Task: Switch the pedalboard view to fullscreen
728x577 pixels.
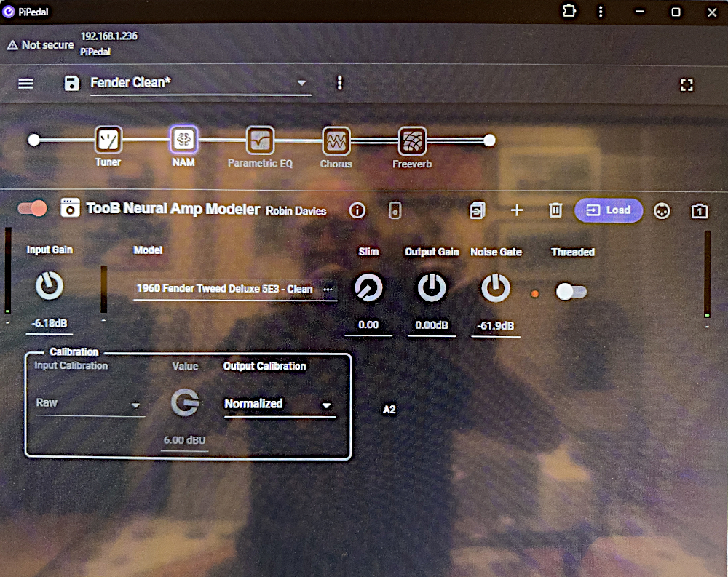Action: [687, 85]
